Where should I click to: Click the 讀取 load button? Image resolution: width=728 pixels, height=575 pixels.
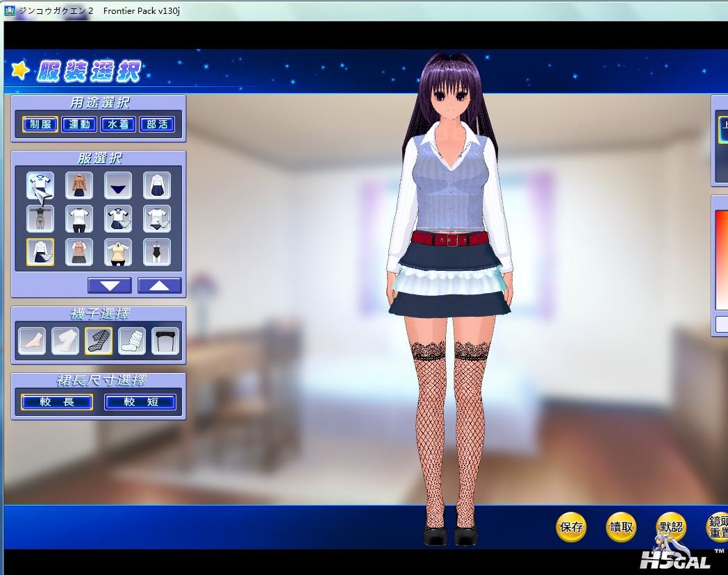[621, 526]
